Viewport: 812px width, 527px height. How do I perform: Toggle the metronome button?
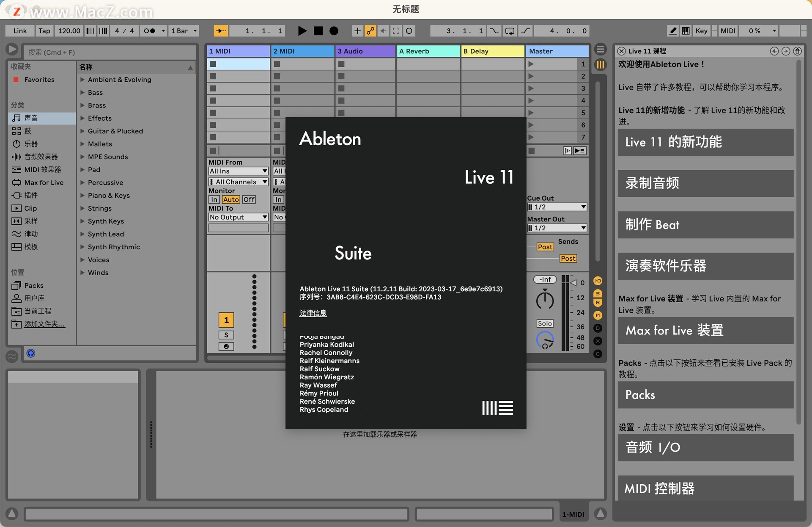pos(149,31)
